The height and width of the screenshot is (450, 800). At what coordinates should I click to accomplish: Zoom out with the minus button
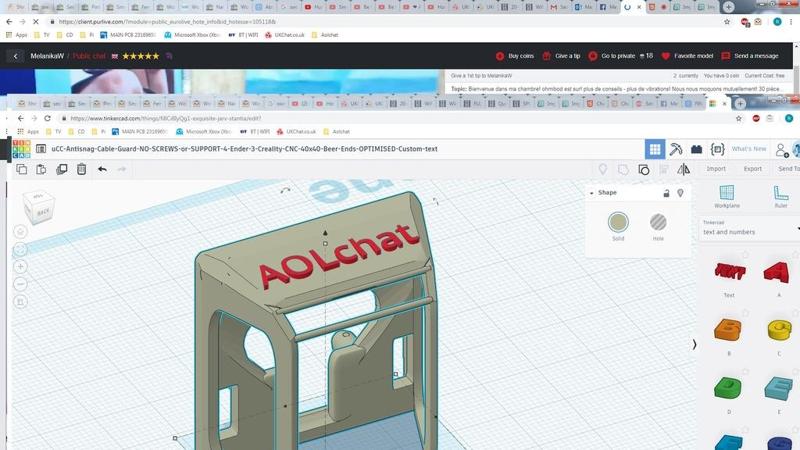[20, 284]
